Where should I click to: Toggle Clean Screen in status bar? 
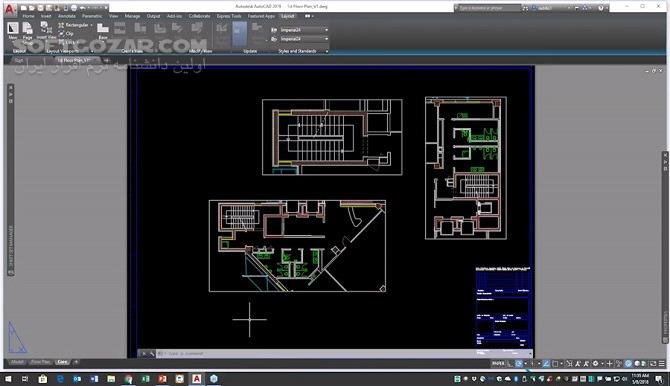coord(653,364)
